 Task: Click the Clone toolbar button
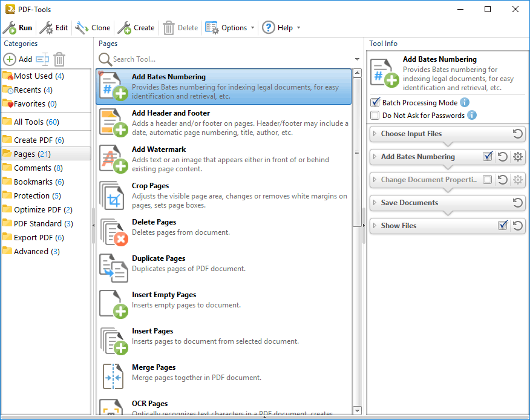click(x=93, y=27)
